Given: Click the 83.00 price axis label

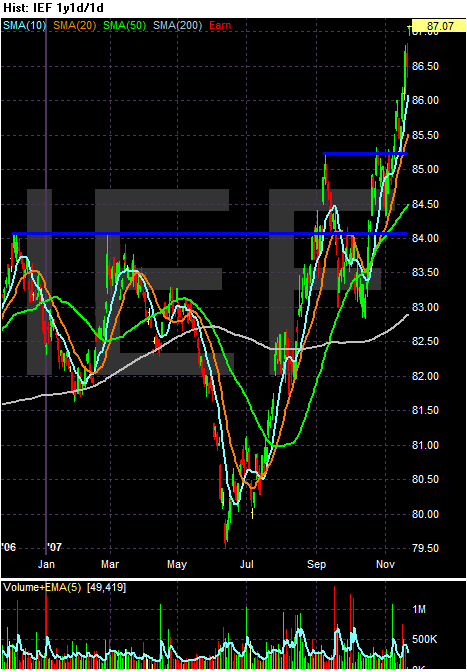Looking at the screenshot, I should click(x=425, y=307).
